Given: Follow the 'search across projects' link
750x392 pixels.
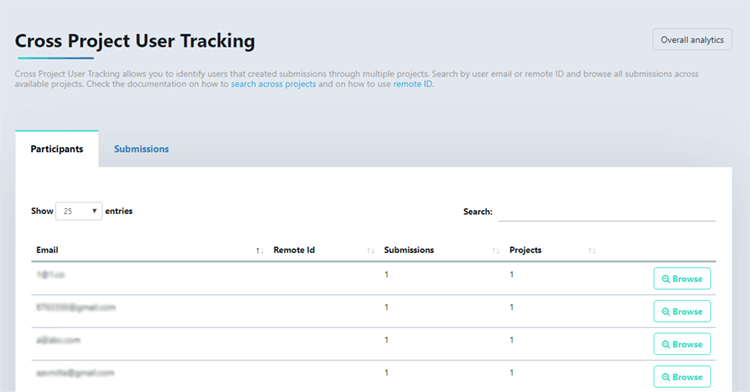Looking at the screenshot, I should (x=274, y=84).
